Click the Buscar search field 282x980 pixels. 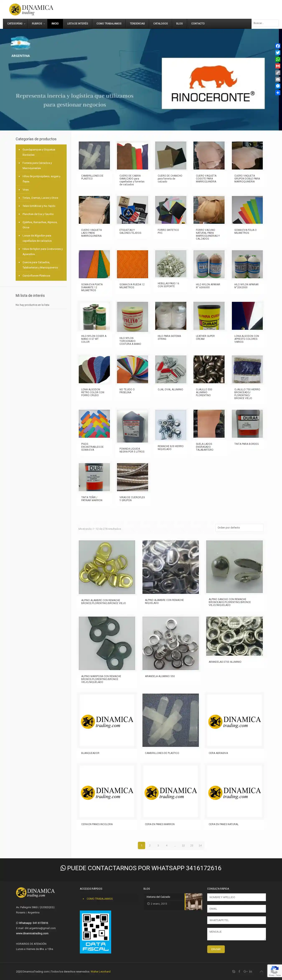click(x=265, y=23)
